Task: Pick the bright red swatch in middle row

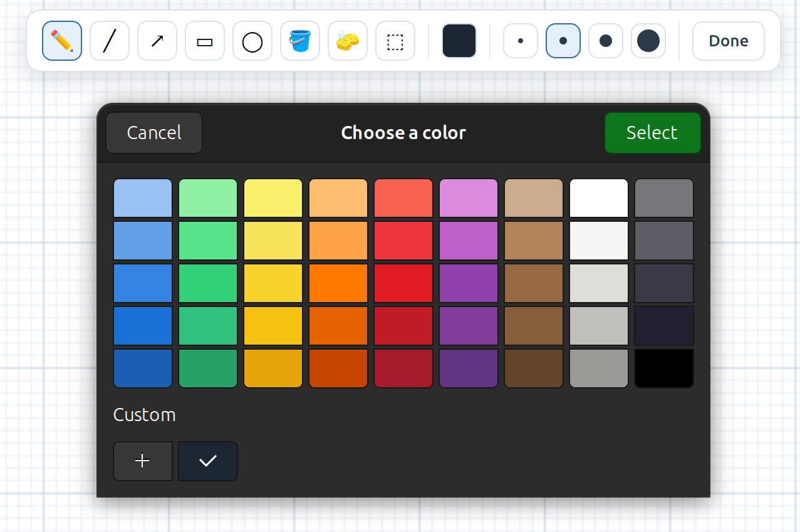Action: (403, 283)
